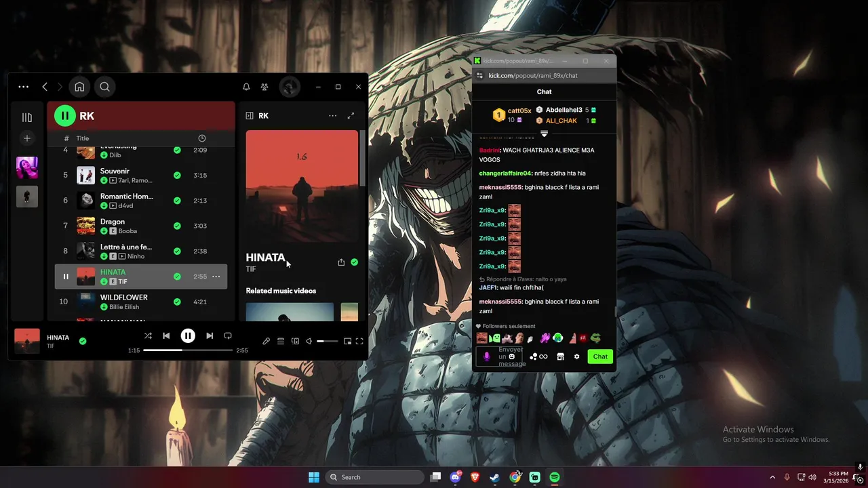Open Now Playing panel more options
The height and width of the screenshot is (488, 868).
pos(332,116)
